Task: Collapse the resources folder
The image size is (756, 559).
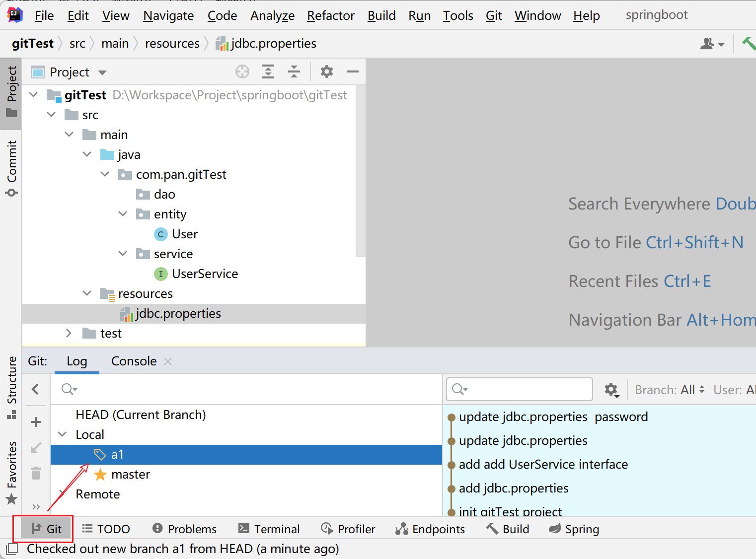Action: [x=87, y=293]
